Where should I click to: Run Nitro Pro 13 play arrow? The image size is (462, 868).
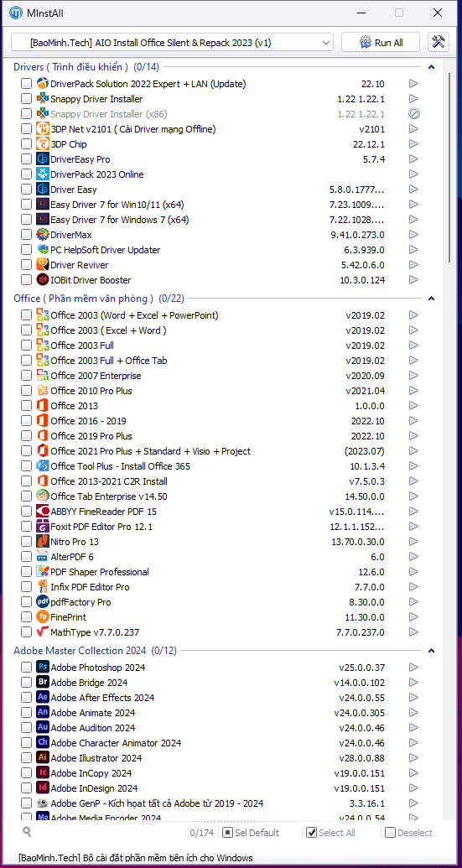[x=413, y=542]
